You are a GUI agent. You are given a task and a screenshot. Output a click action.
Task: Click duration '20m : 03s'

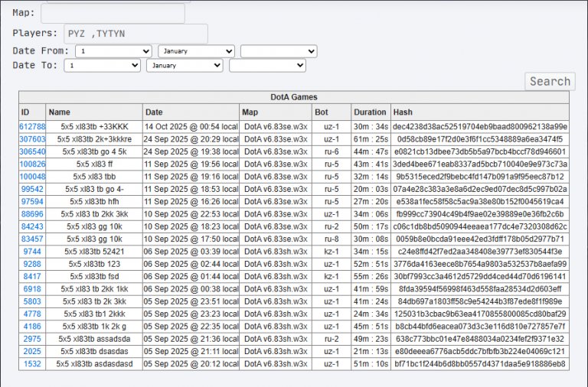point(371,189)
